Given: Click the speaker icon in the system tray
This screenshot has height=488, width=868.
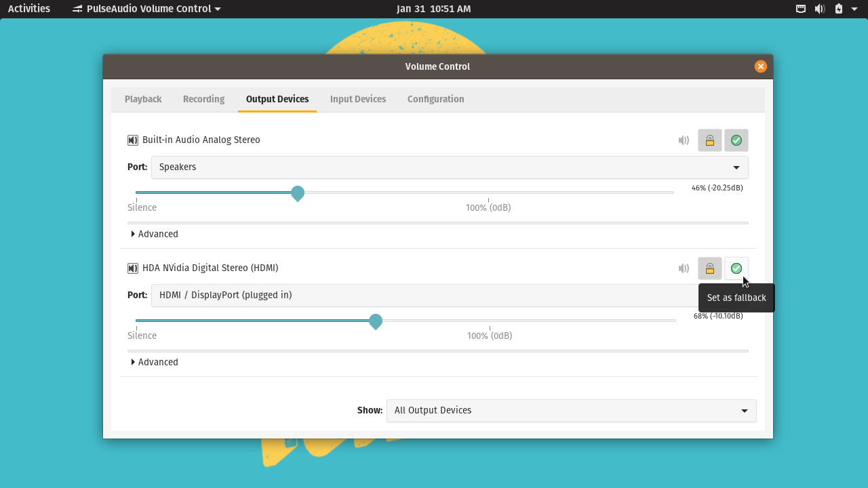Looking at the screenshot, I should 820,9.
